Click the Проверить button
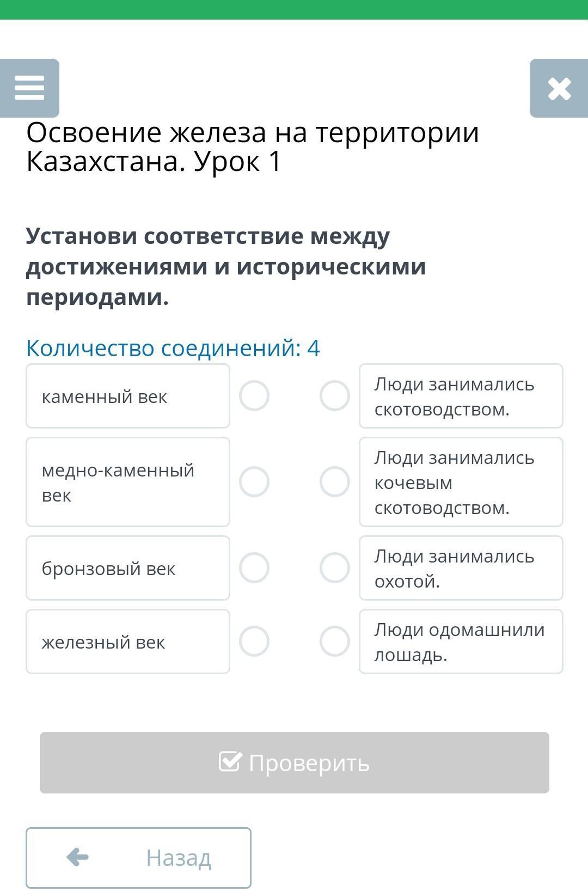Image resolution: width=588 pixels, height=892 pixels. coord(294,762)
